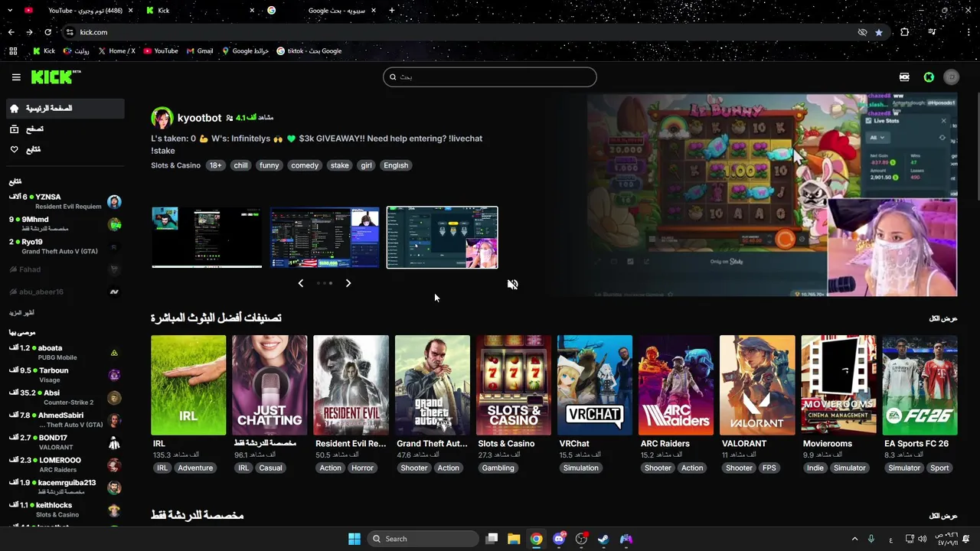Open the hamburger sidebar menu
The image size is (980, 551).
16,77
